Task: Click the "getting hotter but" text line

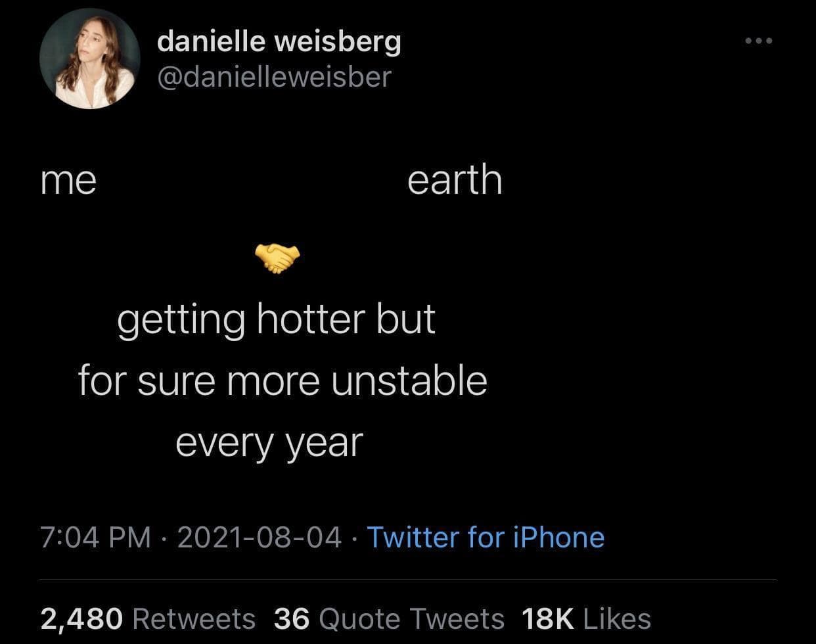Action: coord(277,320)
